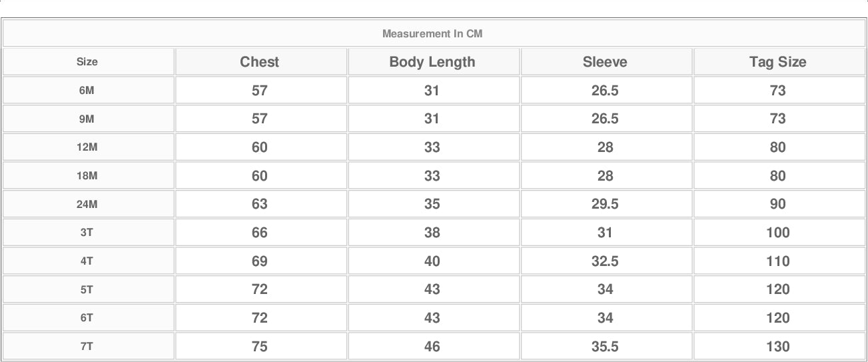Click the 3T size row label
This screenshot has height=362, width=868.
click(87, 233)
